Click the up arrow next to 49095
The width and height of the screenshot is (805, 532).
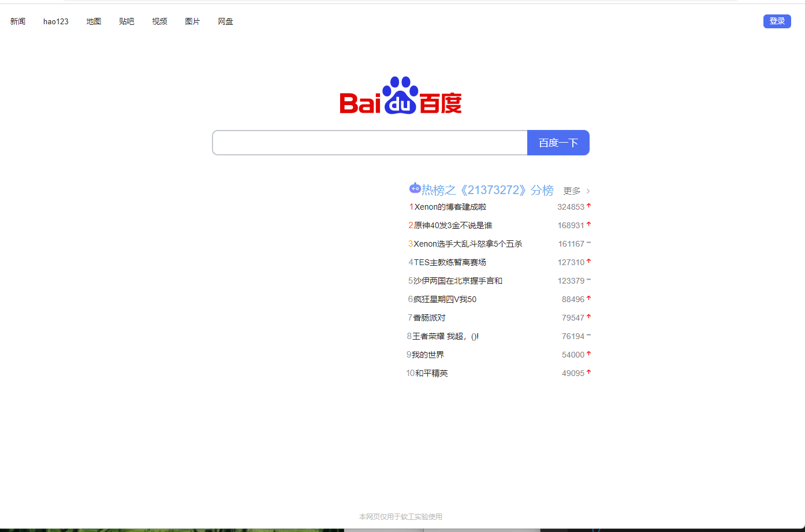[588, 371]
